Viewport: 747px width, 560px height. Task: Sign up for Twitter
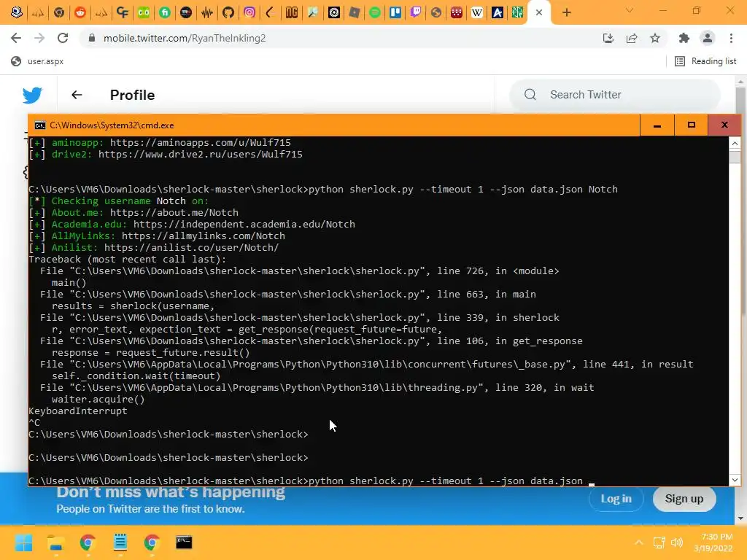click(x=684, y=499)
